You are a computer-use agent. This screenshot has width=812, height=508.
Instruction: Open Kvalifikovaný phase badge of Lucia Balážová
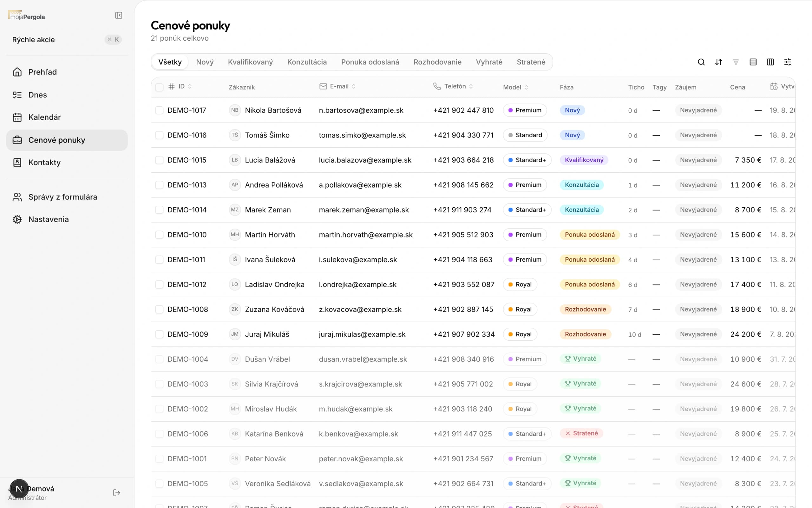584,160
